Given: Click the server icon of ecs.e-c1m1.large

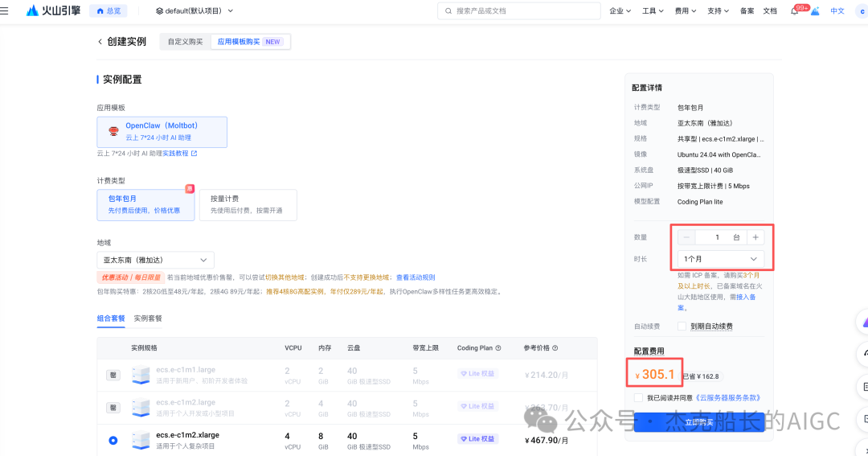Looking at the screenshot, I should pos(141,375).
